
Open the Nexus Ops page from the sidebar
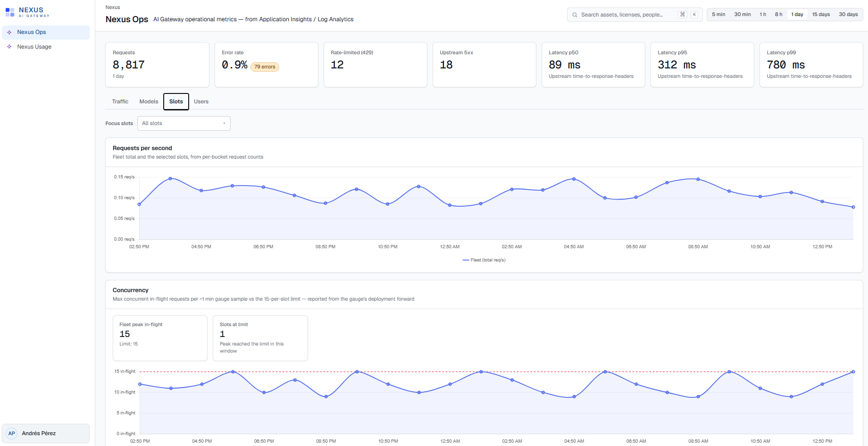tap(46, 32)
